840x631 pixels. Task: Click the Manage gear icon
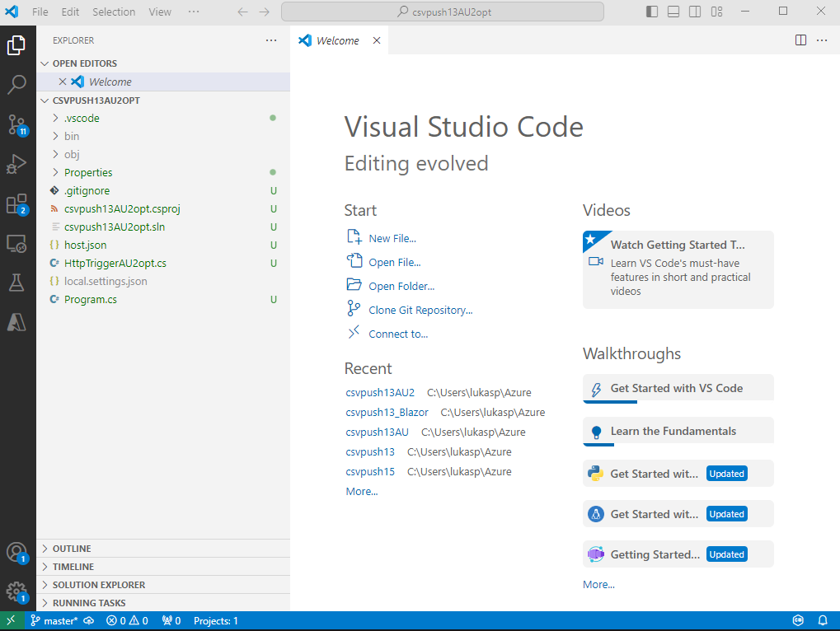(x=16, y=591)
